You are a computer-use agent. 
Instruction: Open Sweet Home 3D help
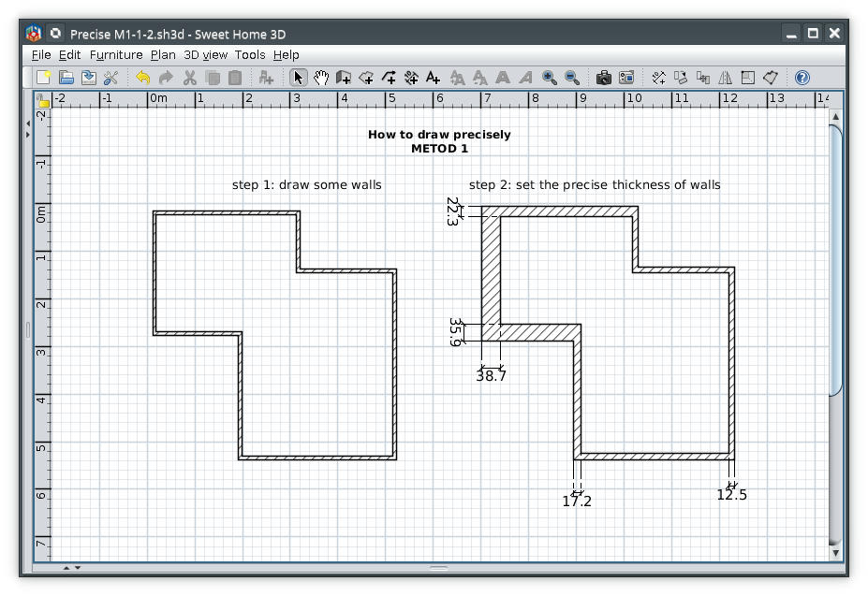[x=802, y=78]
